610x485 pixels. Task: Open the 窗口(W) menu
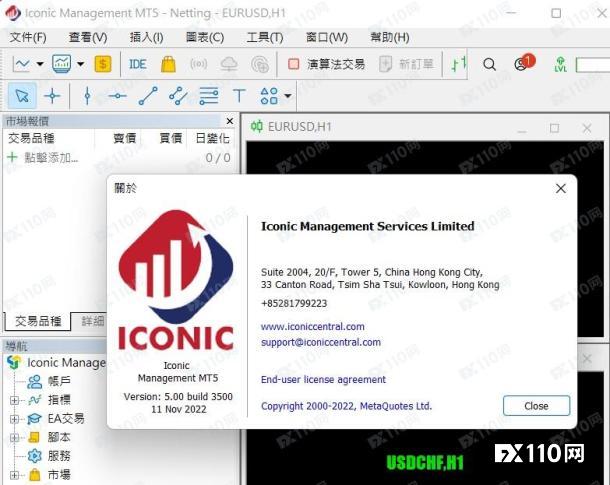click(x=327, y=37)
